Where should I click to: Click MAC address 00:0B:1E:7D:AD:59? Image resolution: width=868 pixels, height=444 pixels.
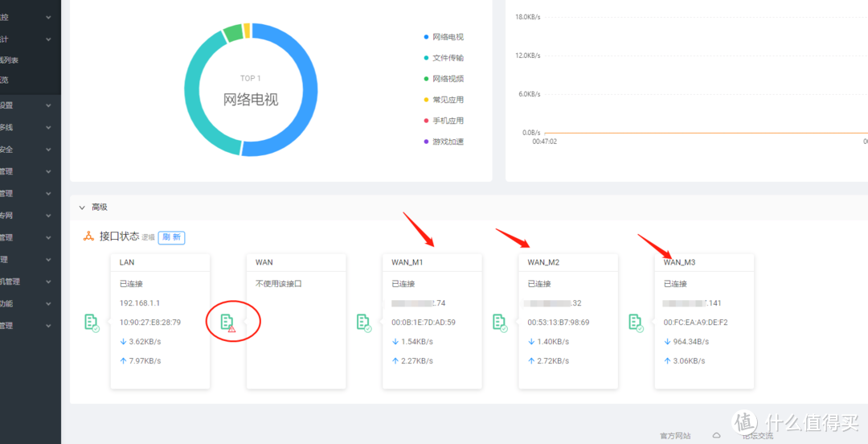424,322
